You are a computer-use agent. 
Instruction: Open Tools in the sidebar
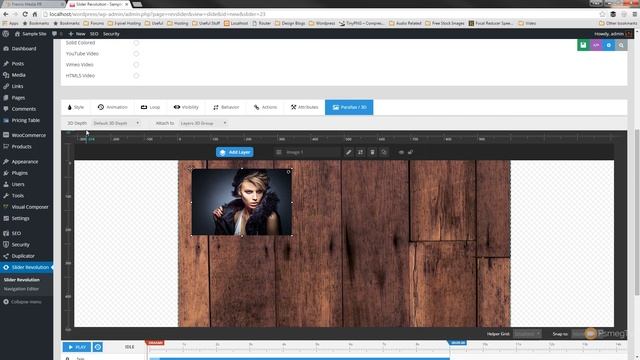[x=18, y=196]
